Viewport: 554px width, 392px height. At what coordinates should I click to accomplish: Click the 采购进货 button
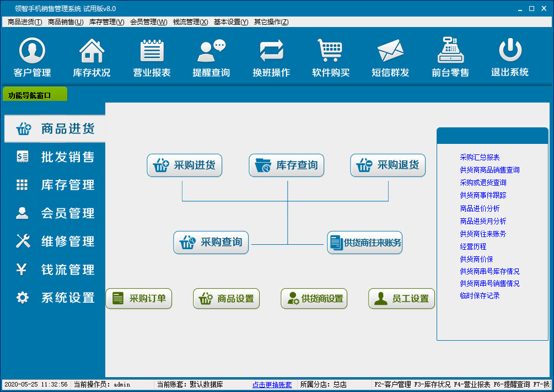point(185,165)
